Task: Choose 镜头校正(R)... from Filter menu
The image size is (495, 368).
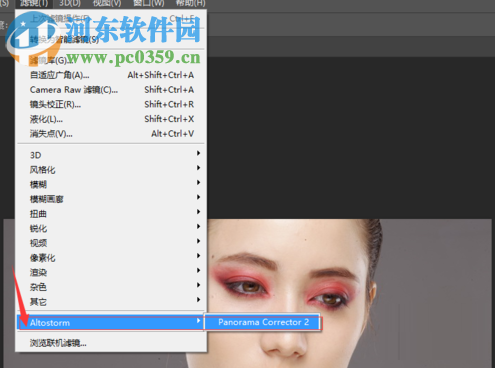Action: 111,105
